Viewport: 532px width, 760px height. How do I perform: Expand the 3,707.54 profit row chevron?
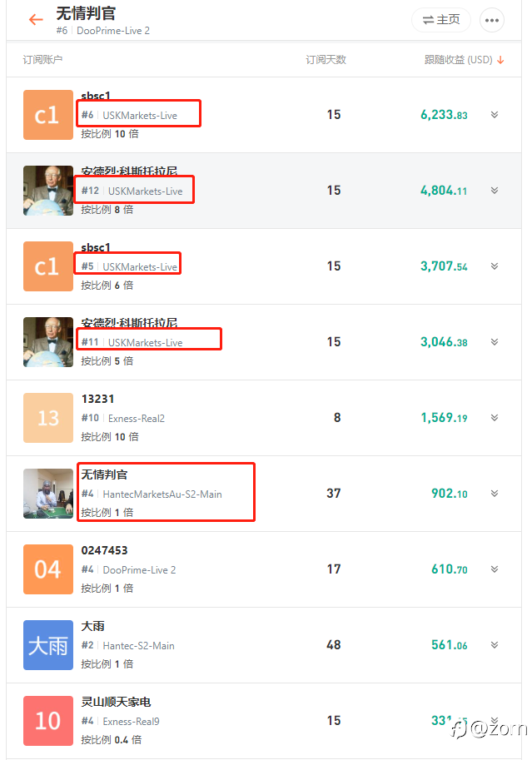pyautogui.click(x=495, y=266)
